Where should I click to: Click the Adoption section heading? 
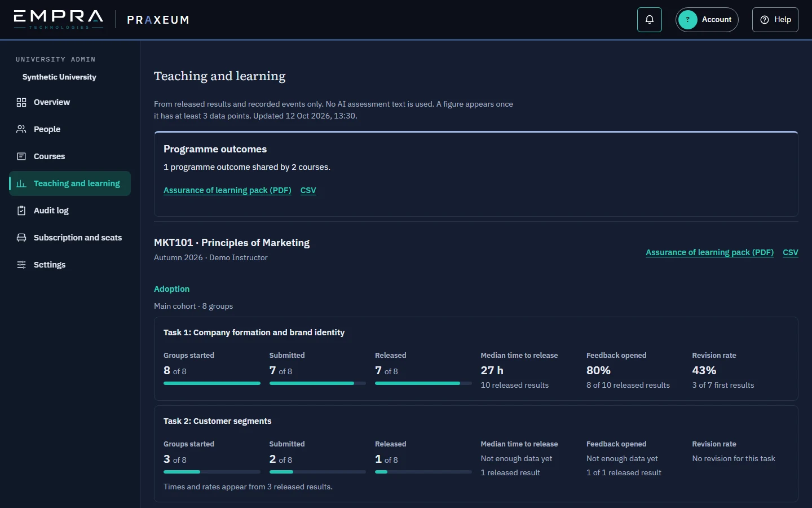tap(172, 289)
